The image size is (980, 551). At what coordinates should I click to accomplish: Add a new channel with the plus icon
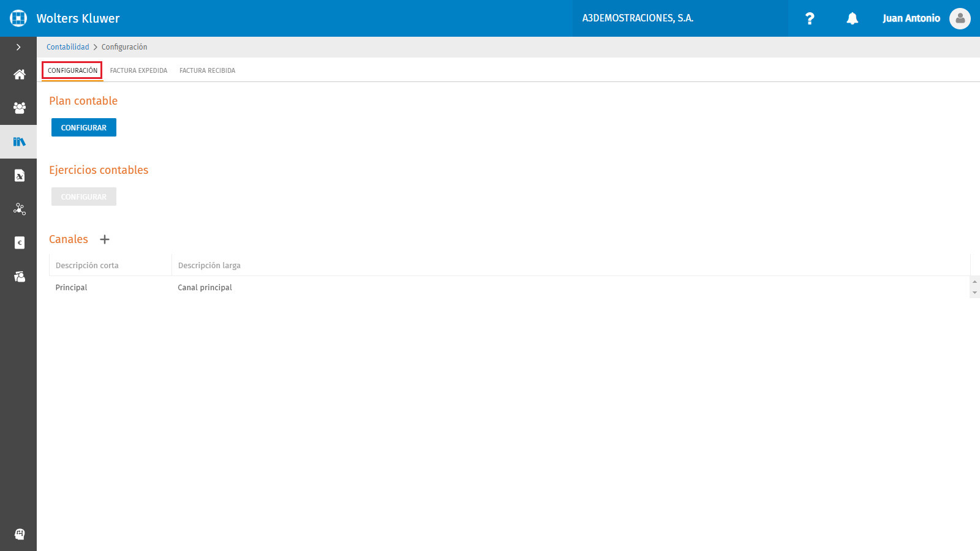pos(105,239)
